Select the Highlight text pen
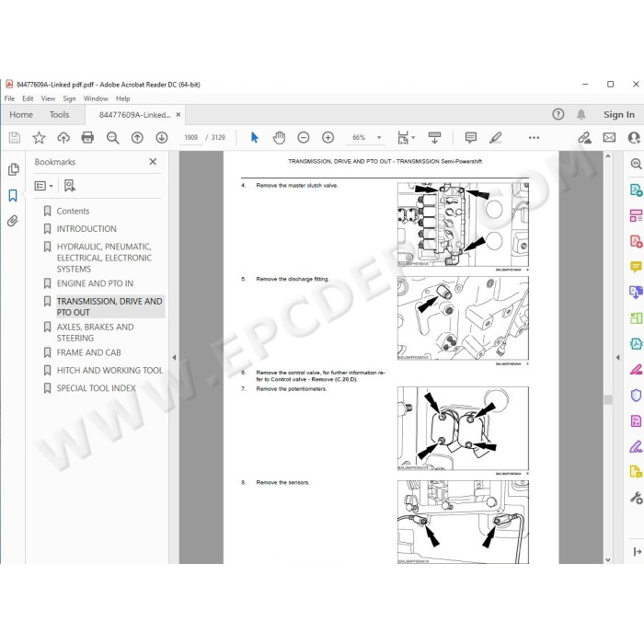The image size is (644, 644). pos(496,138)
